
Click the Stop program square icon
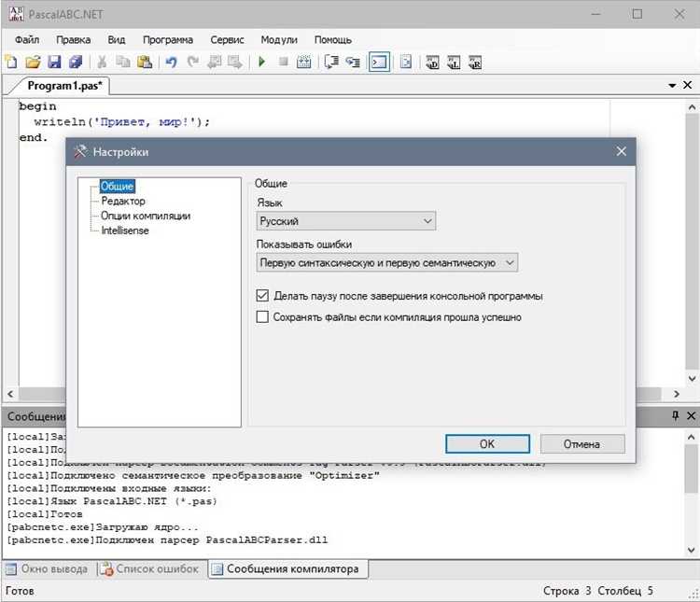[283, 63]
